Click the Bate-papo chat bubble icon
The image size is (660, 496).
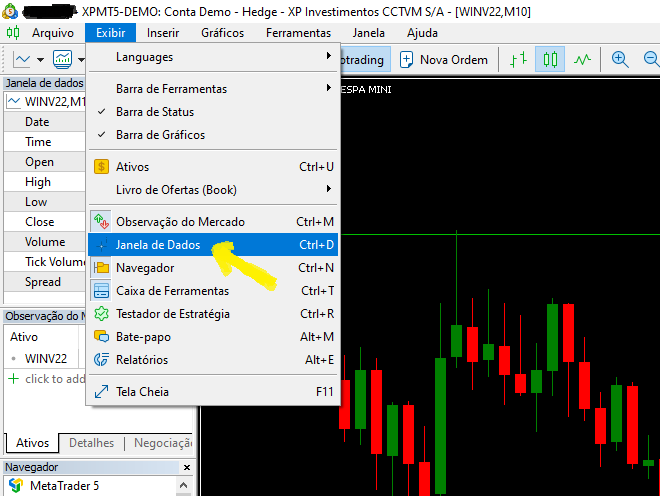click(101, 337)
